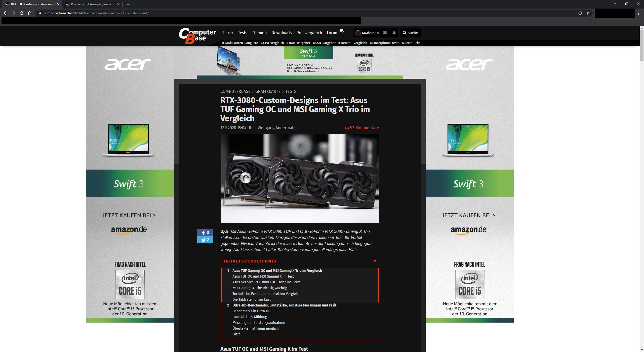Collapse the Inhaltsverzeichnis box
This screenshot has width=644, height=352.
click(375, 261)
